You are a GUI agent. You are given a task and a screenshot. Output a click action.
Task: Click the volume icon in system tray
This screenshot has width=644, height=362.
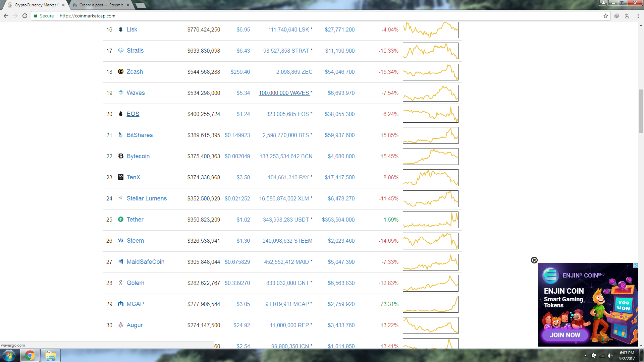point(610,356)
